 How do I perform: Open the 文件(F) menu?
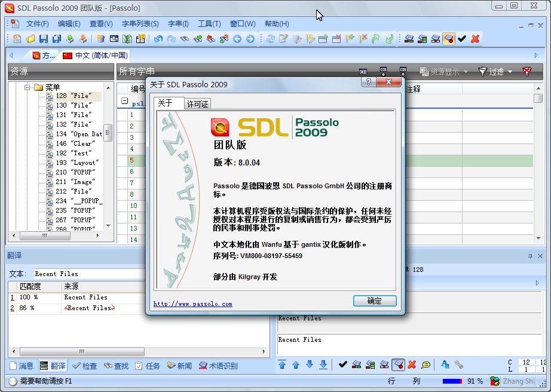click(x=37, y=23)
